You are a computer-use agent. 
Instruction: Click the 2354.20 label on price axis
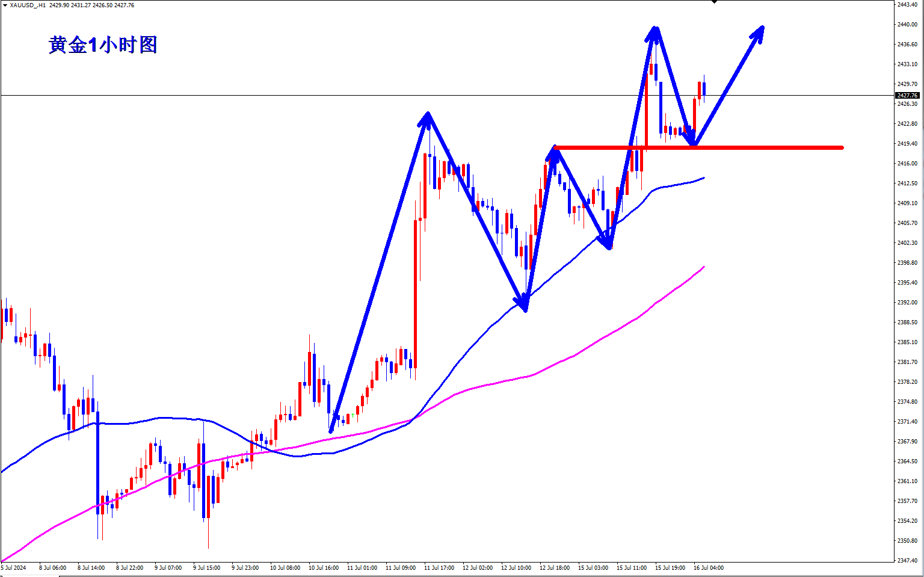click(x=907, y=520)
